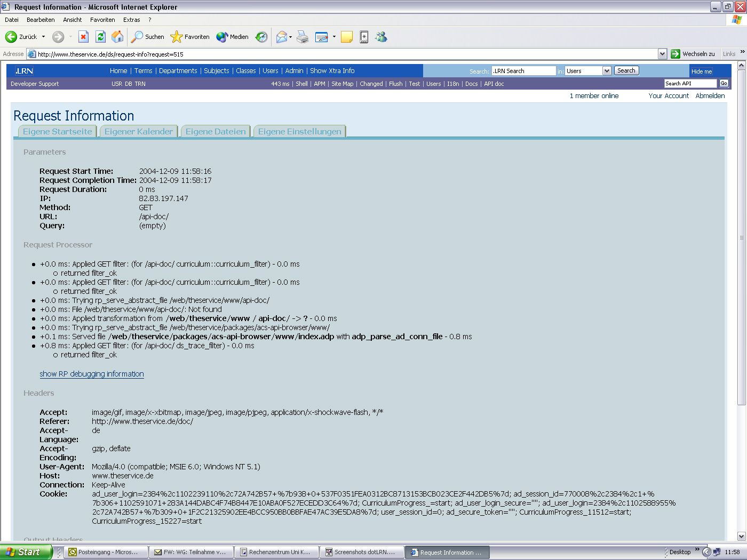Switch to the Eigener Kalender tab

tap(138, 131)
